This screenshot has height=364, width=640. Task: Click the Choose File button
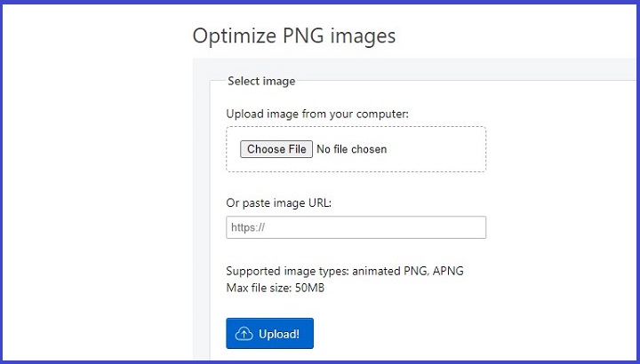click(x=276, y=149)
